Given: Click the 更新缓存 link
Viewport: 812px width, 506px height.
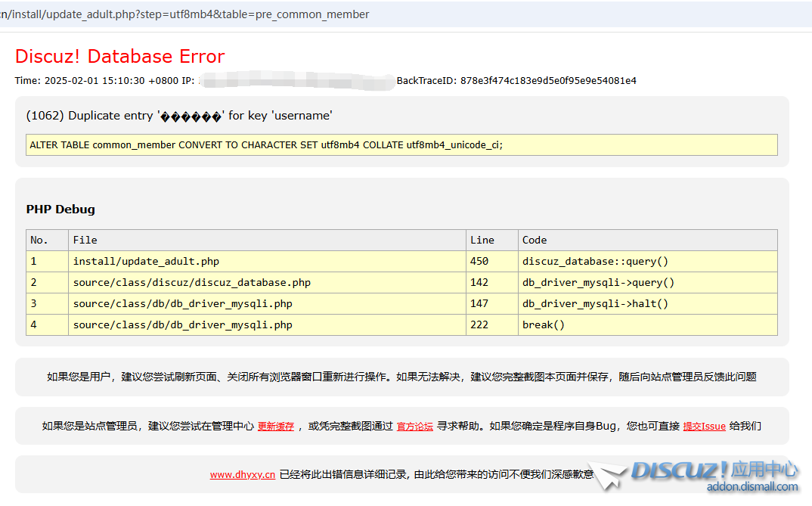Looking at the screenshot, I should point(275,427).
